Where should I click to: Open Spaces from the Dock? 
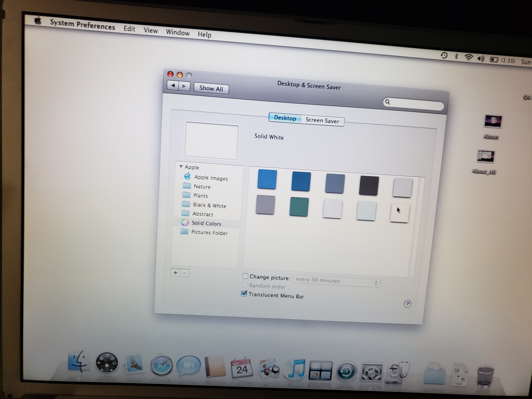(321, 371)
